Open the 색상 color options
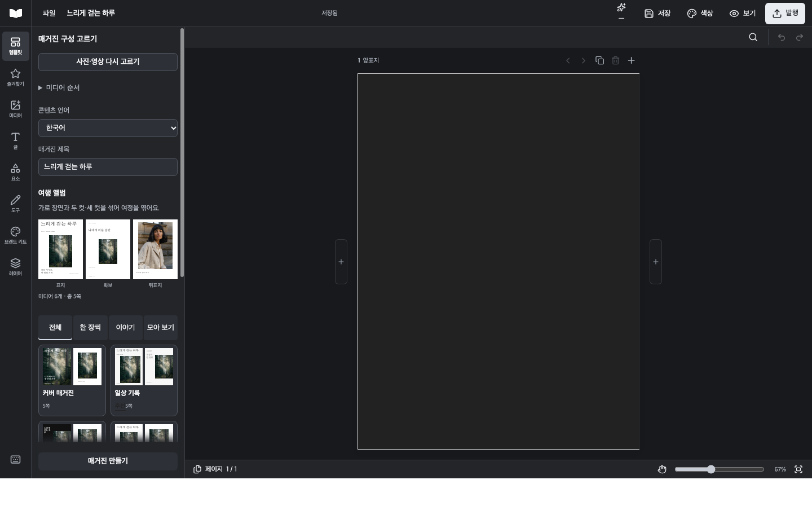 pyautogui.click(x=700, y=14)
